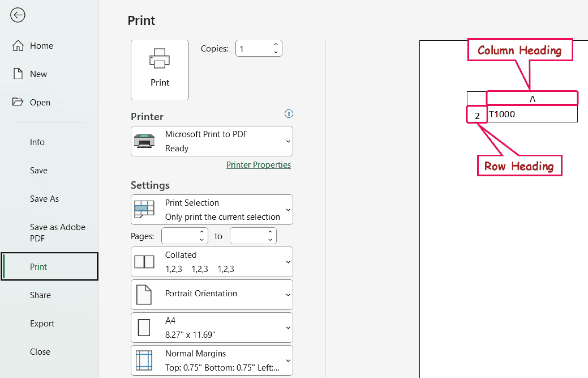Click the Collated pages icon
The image size is (588, 378).
pos(145,261)
